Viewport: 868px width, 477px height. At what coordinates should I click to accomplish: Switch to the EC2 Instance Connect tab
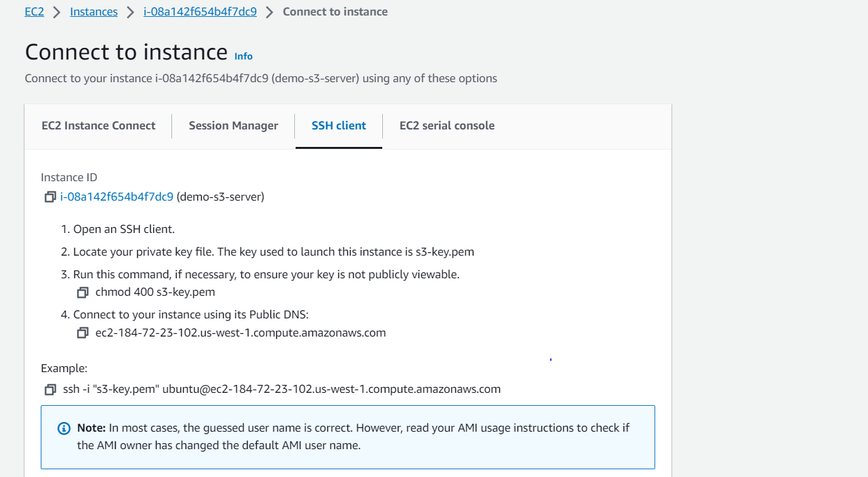98,126
